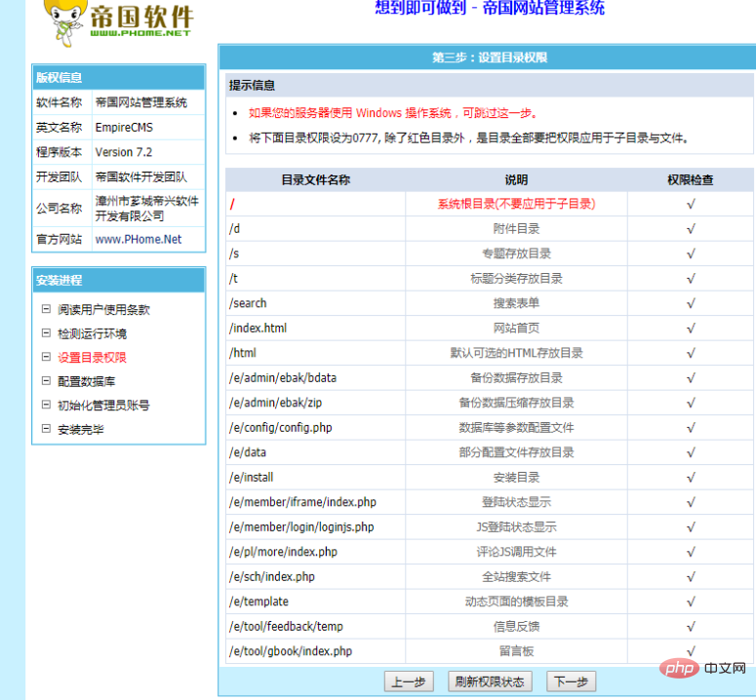Click permission checkmark for /e/install row
The width and height of the screenshot is (756, 700).
coord(690,478)
